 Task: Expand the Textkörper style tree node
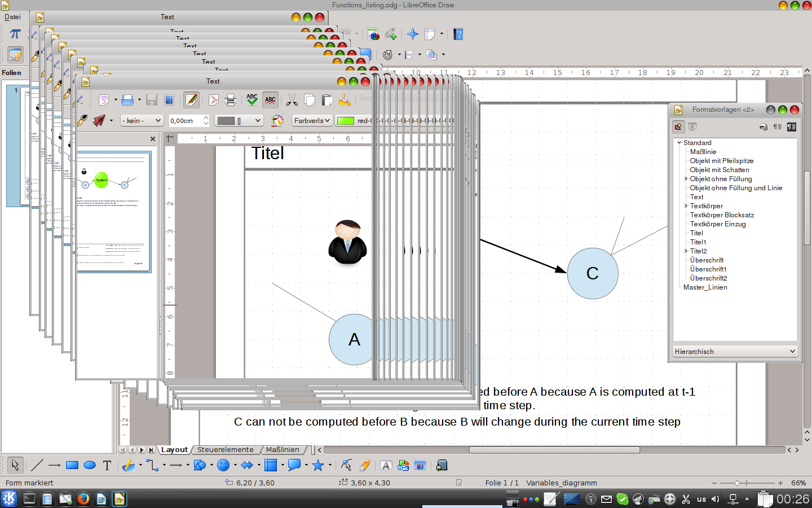686,206
